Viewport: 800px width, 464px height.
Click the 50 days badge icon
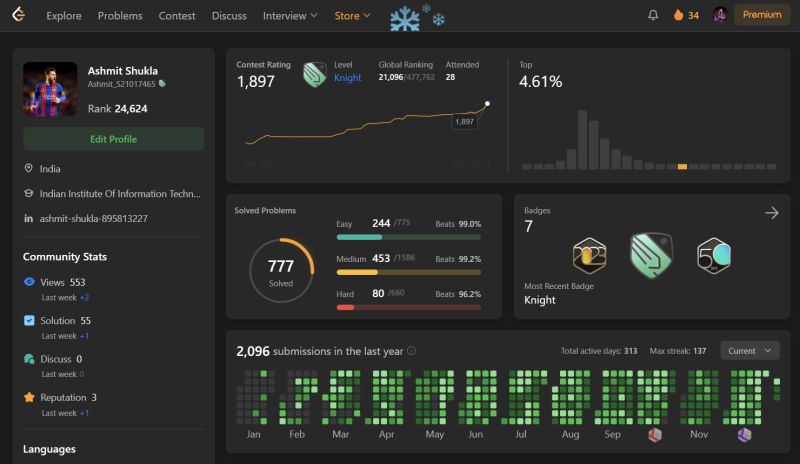[x=714, y=255]
